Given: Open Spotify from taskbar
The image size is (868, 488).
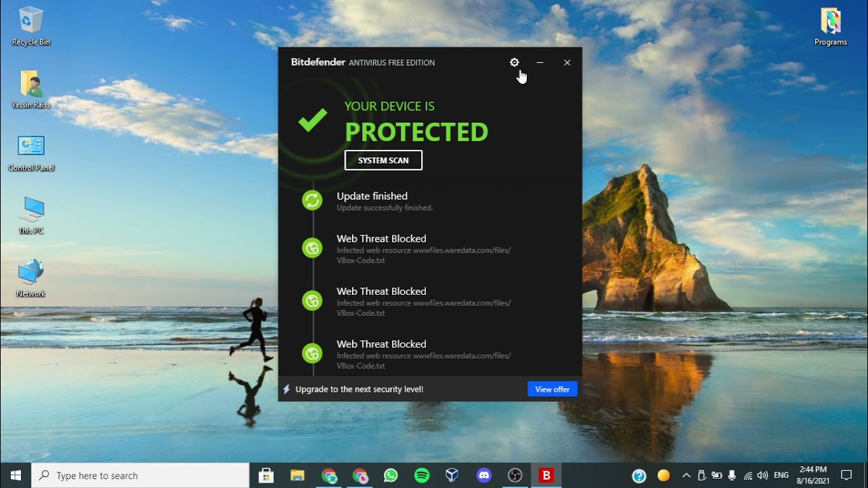Looking at the screenshot, I should pyautogui.click(x=422, y=476).
